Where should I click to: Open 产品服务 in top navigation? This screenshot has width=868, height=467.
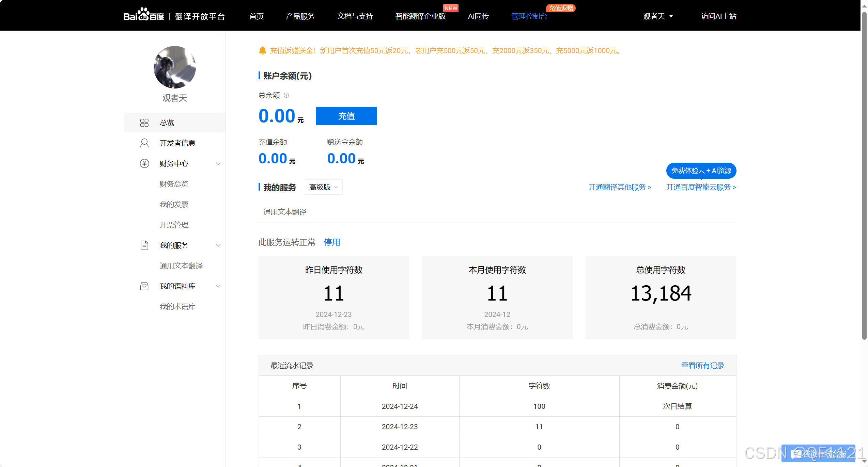pyautogui.click(x=300, y=16)
